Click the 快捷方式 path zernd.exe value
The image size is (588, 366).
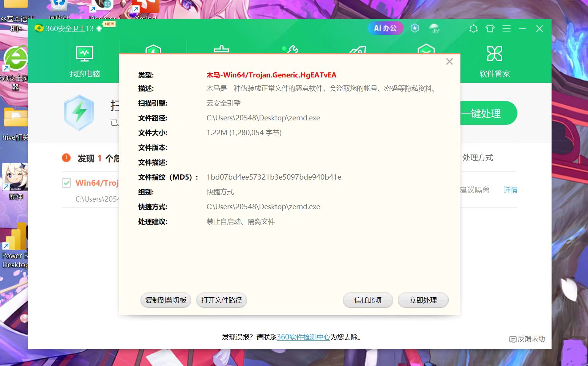[263, 207]
